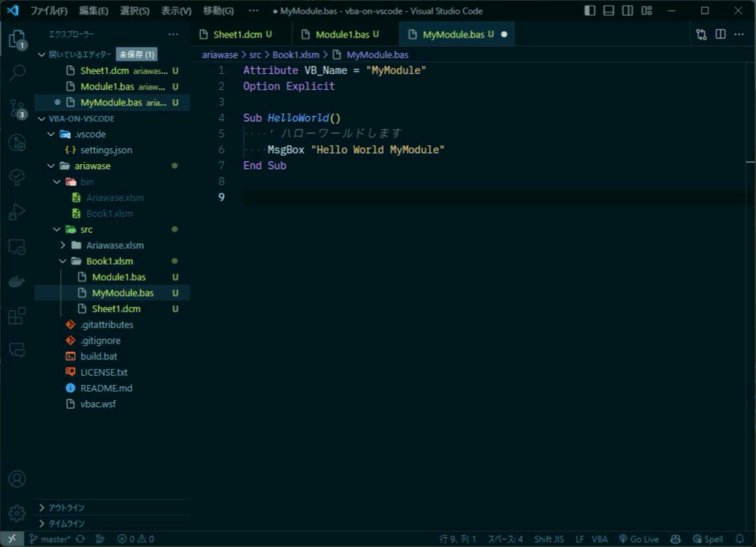Open the Go menu

(219, 11)
